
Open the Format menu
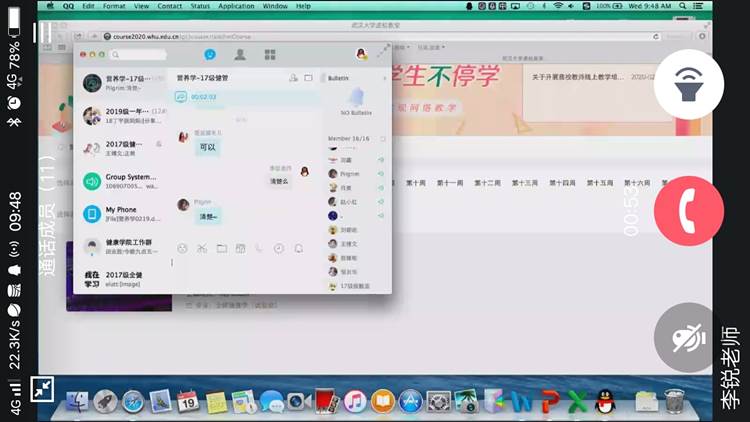114,6
